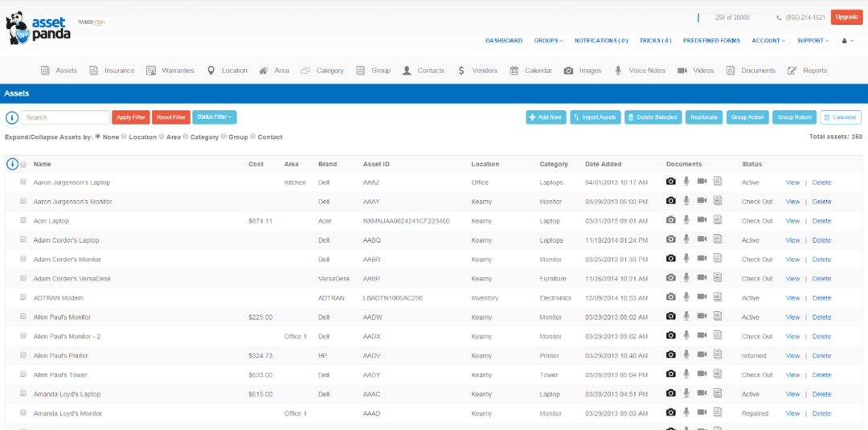
Task: Click View link for Amanda Loyd's Laptop
Action: tap(792, 394)
